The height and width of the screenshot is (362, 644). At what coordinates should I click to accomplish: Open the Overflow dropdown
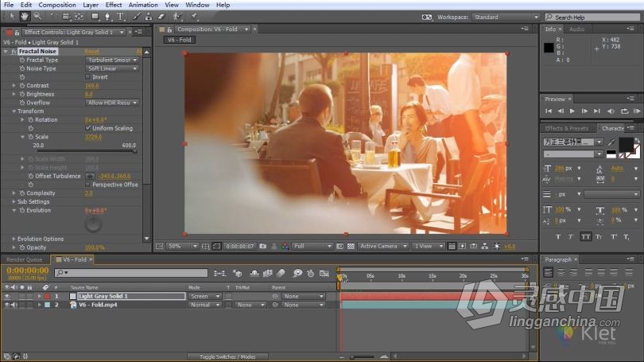pyautogui.click(x=112, y=103)
